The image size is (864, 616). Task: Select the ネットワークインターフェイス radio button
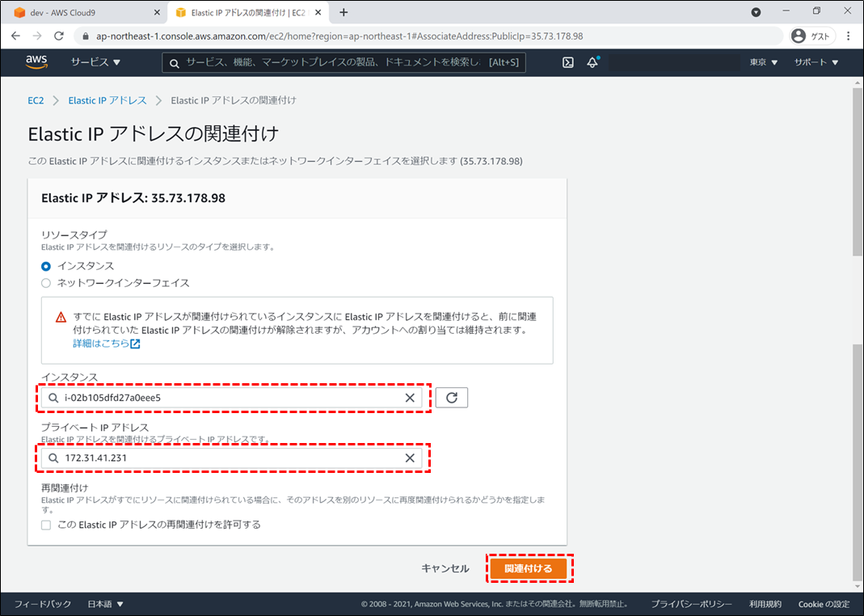(x=45, y=283)
